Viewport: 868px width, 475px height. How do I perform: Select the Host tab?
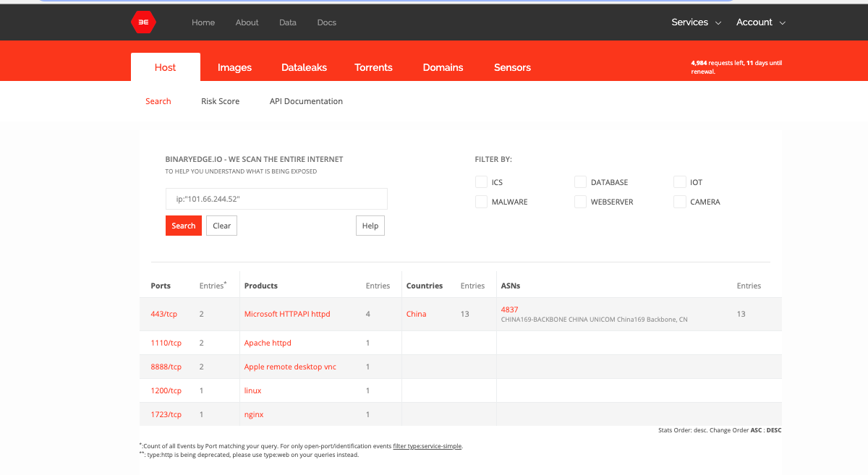coord(166,67)
